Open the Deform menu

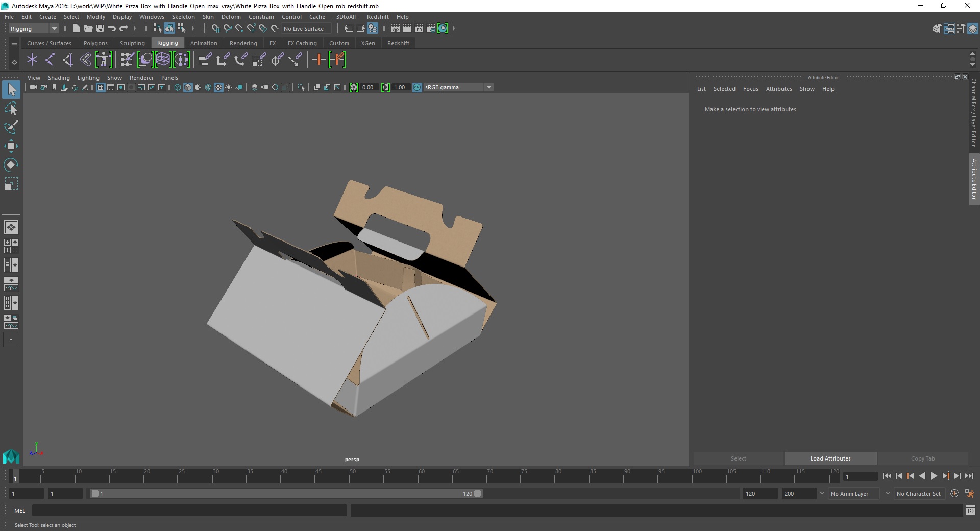click(x=231, y=17)
